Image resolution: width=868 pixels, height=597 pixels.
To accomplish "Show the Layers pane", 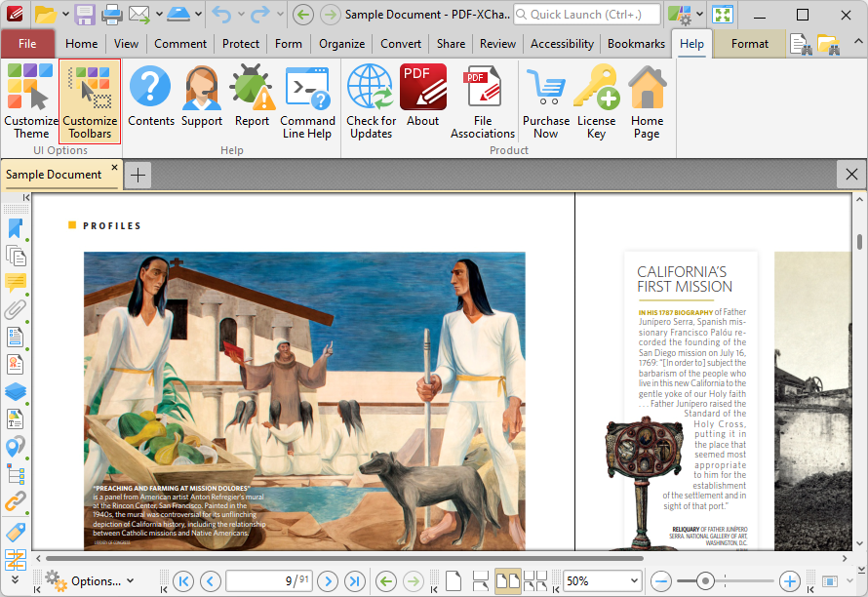I will [x=16, y=391].
